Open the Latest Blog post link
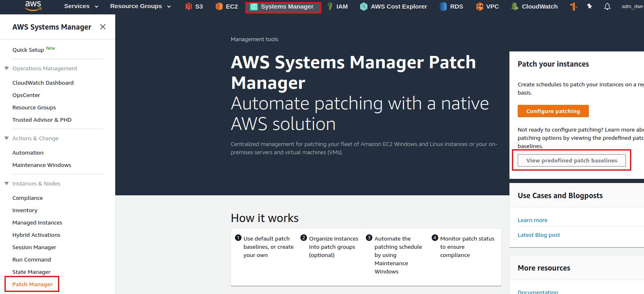Image resolution: width=644 pixels, height=294 pixels. [539, 235]
